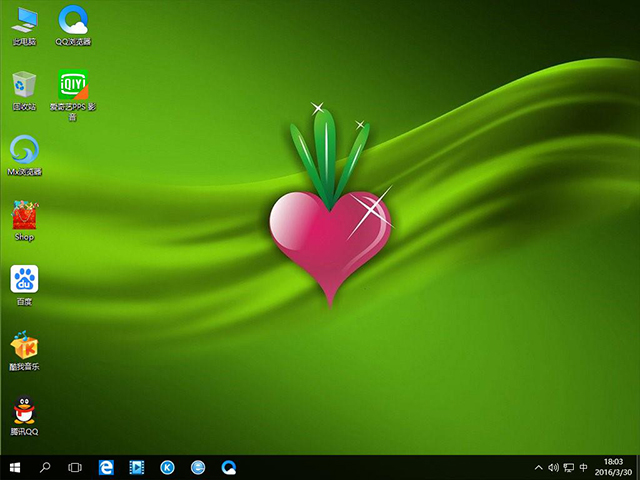Open Task View from the taskbar
The height and width of the screenshot is (480, 640).
75,467
